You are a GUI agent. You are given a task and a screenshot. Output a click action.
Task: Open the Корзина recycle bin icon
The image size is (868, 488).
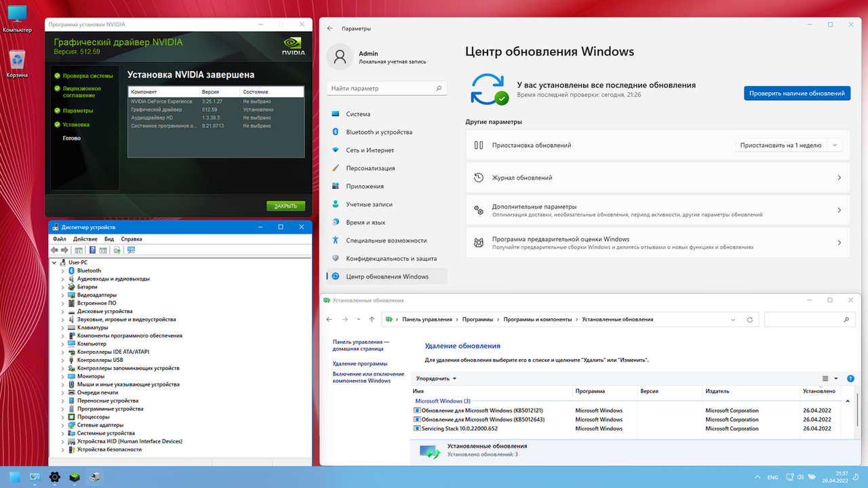coord(17,64)
